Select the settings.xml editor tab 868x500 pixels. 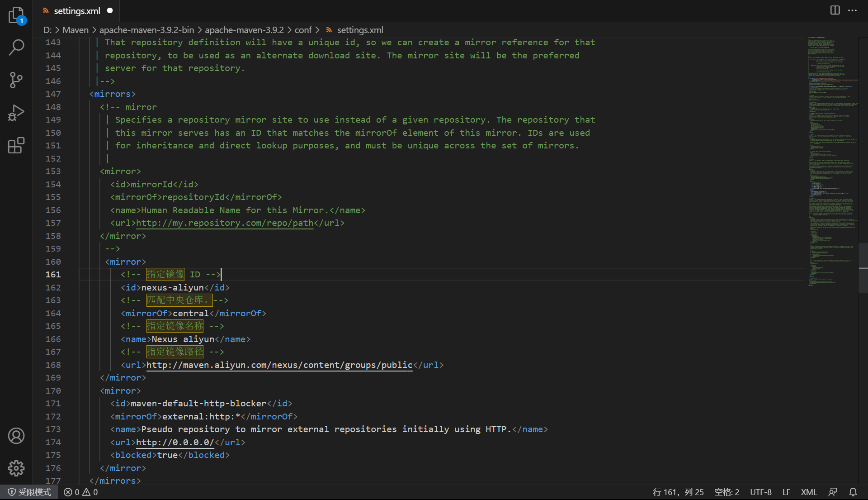coord(77,11)
